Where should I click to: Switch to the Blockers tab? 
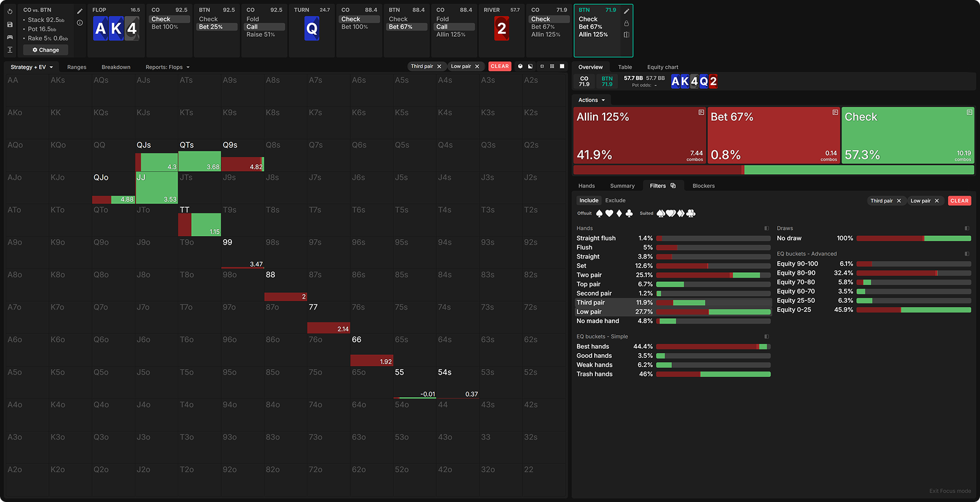(703, 186)
